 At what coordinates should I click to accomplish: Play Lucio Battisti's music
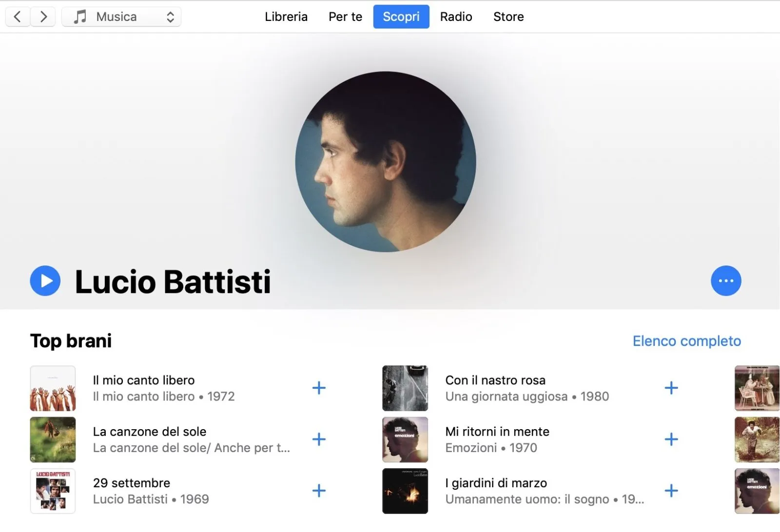[x=45, y=281]
